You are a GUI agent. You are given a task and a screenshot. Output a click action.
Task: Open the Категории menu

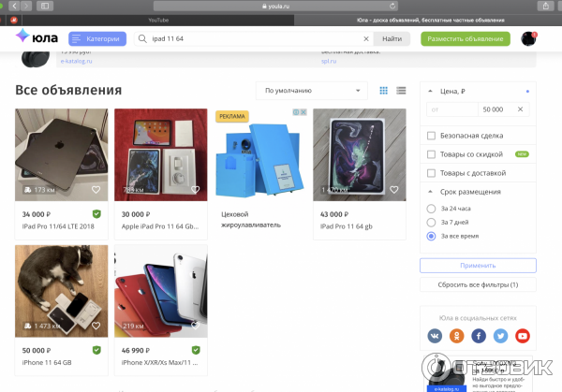click(x=96, y=38)
